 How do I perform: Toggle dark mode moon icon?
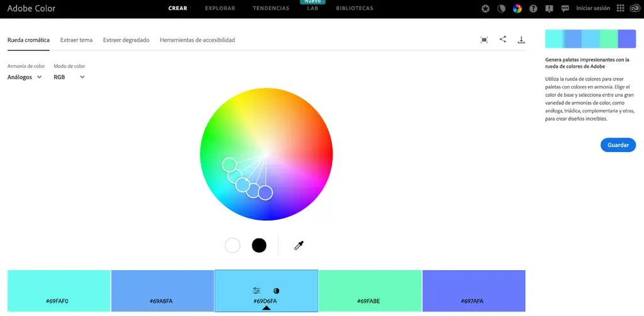click(x=501, y=9)
